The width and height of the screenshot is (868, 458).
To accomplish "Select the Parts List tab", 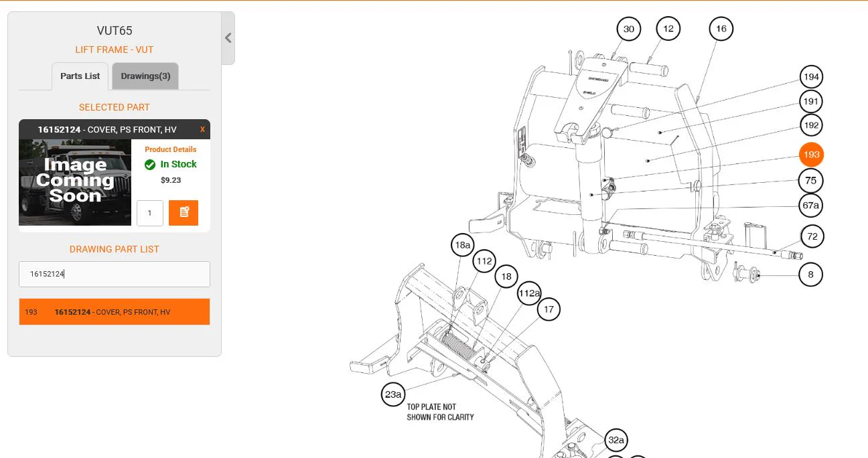I will tap(80, 76).
